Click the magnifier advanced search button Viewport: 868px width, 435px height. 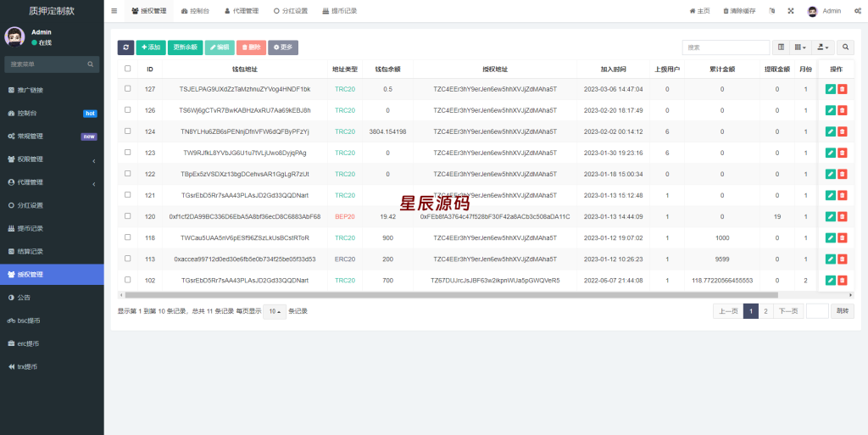(x=845, y=47)
